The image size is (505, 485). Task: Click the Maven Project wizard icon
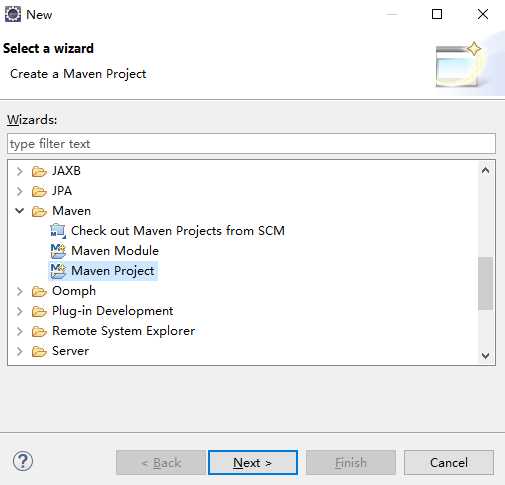click(58, 271)
